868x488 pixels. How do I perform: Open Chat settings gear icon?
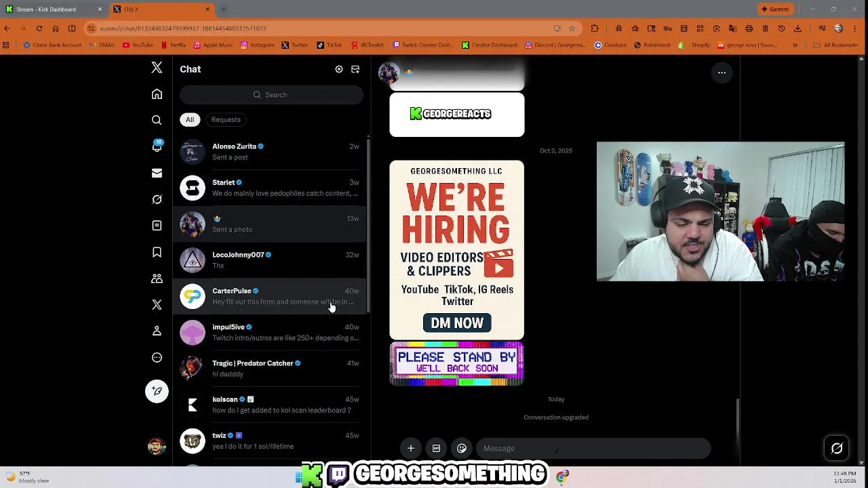pyautogui.click(x=339, y=69)
